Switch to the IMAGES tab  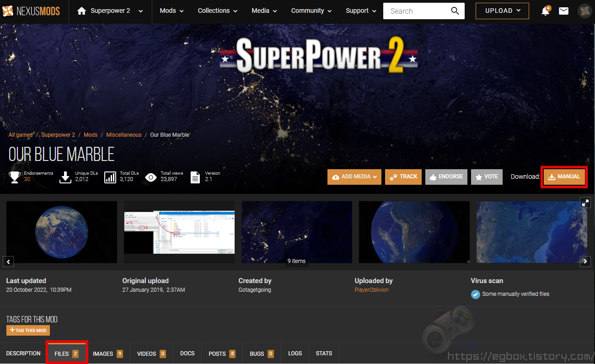108,353
